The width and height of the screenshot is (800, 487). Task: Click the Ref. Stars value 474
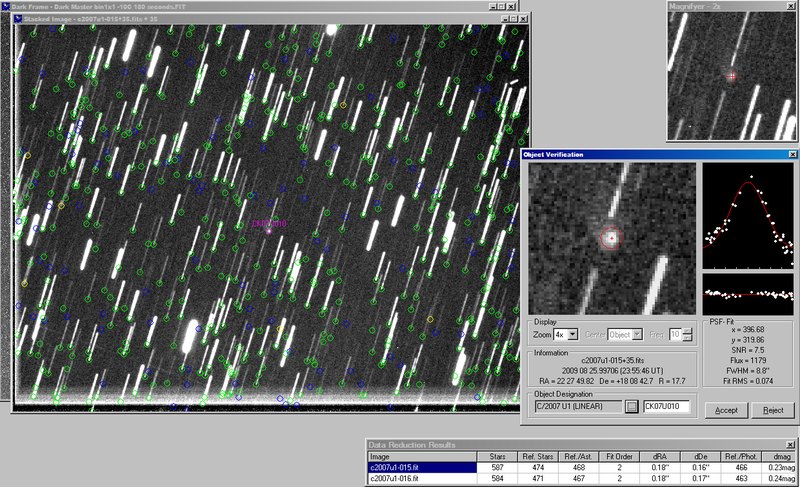pyautogui.click(x=538, y=468)
